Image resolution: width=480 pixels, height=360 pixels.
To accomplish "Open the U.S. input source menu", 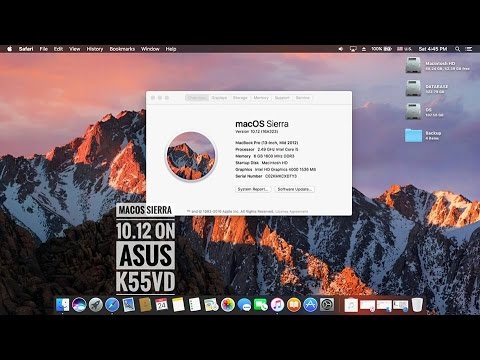I will pos(404,49).
